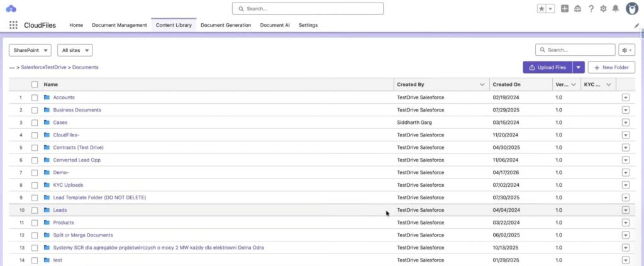Open the favorites list dropdown arrow
The width and height of the screenshot is (644, 266).
click(x=550, y=9)
